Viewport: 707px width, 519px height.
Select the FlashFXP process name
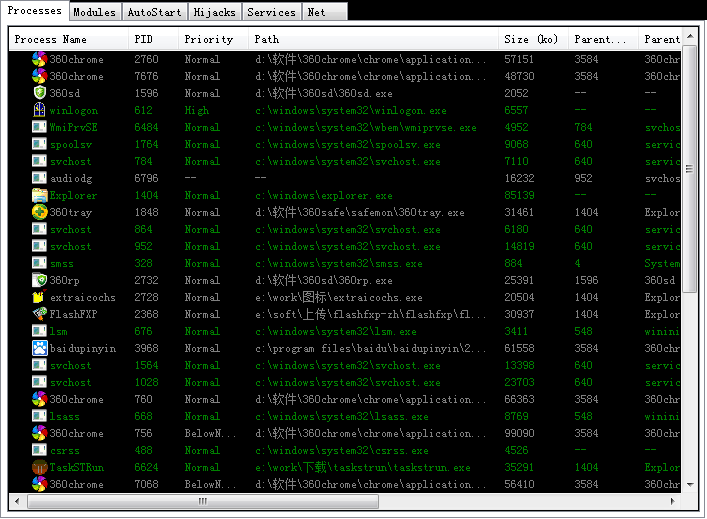(x=73, y=314)
